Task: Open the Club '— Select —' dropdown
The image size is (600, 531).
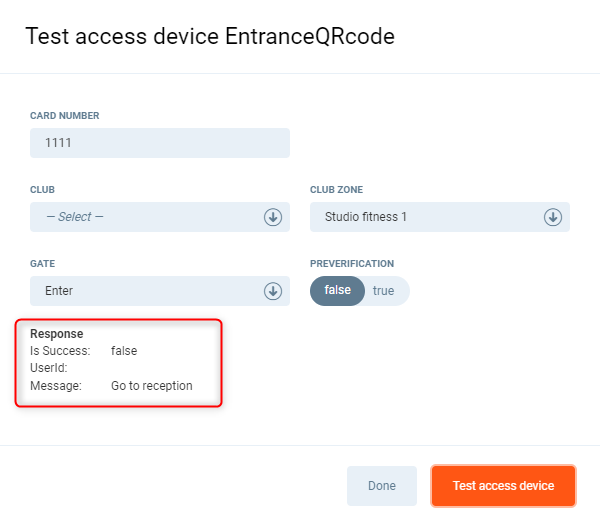Action: coord(150,217)
